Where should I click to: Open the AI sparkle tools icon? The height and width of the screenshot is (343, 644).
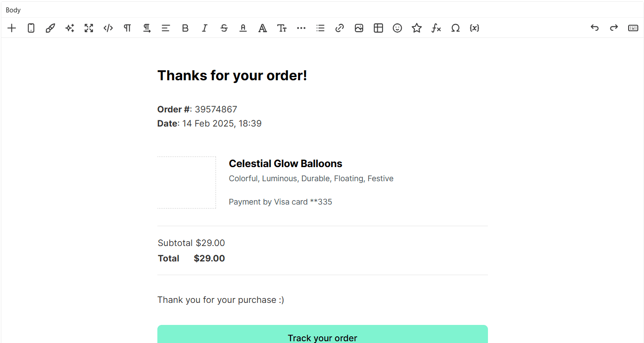tap(70, 28)
